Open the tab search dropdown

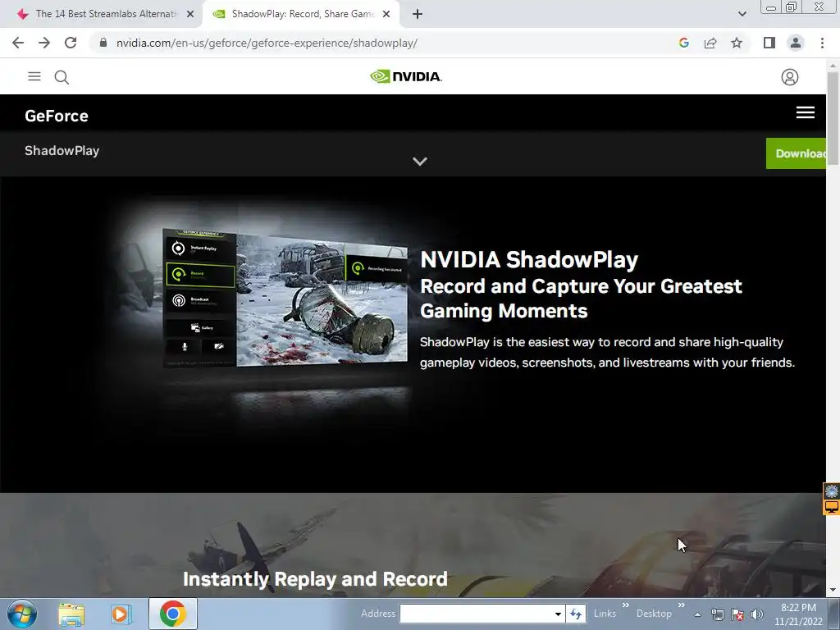point(742,14)
